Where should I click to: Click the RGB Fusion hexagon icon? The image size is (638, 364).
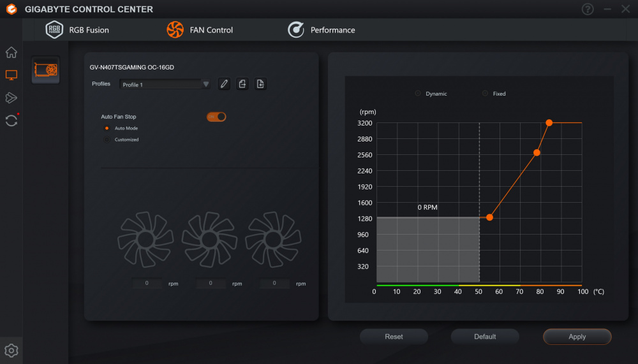pyautogui.click(x=54, y=30)
